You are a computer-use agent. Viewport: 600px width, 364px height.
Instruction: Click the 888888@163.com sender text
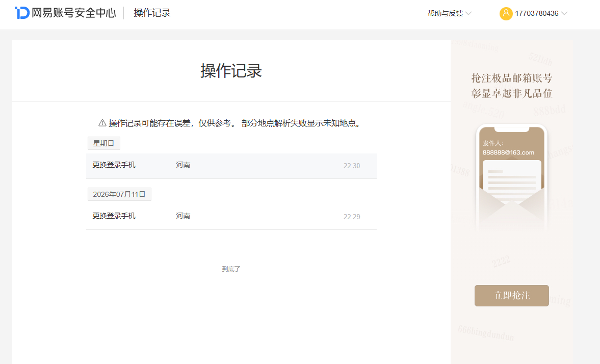tap(508, 152)
